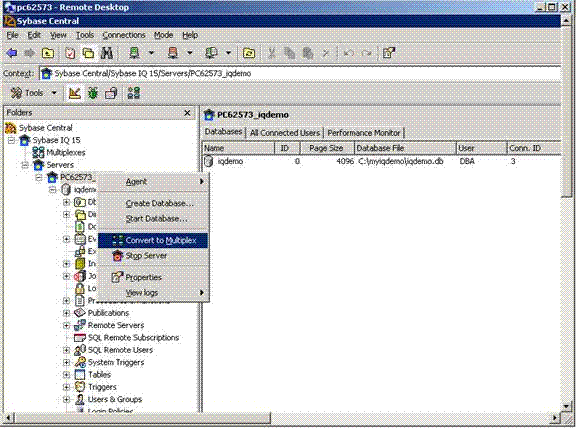Choose Stop Server from context menu

pyautogui.click(x=153, y=256)
